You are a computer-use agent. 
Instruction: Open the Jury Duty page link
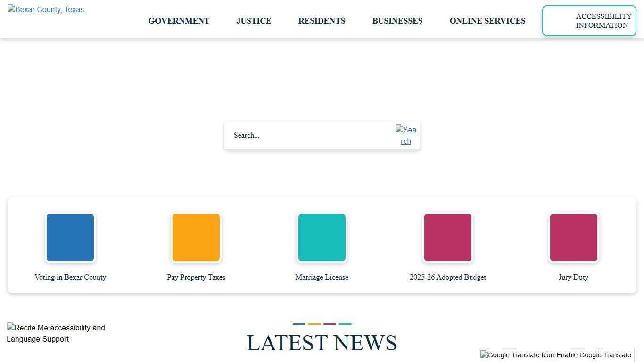573,277
